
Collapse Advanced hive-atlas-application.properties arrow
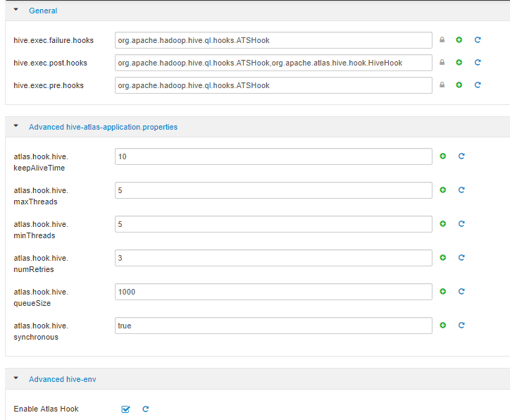click(x=16, y=127)
